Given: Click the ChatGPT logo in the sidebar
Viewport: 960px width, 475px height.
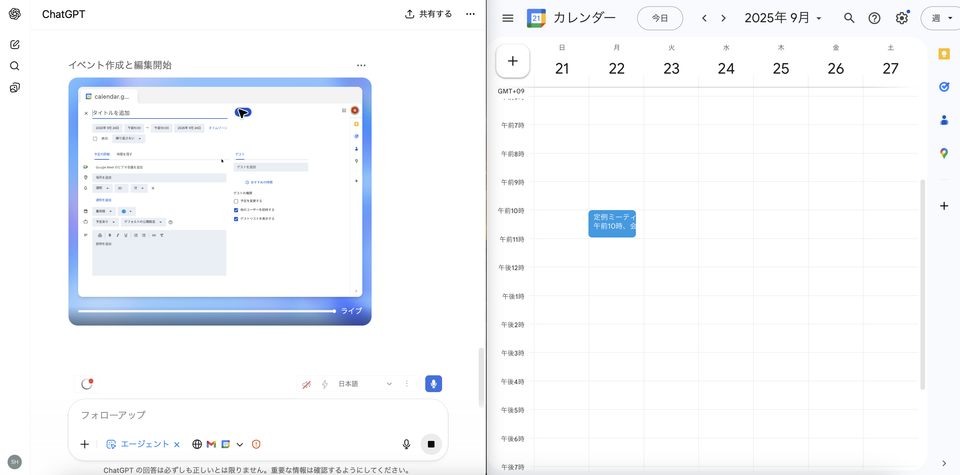Looking at the screenshot, I should (15, 15).
